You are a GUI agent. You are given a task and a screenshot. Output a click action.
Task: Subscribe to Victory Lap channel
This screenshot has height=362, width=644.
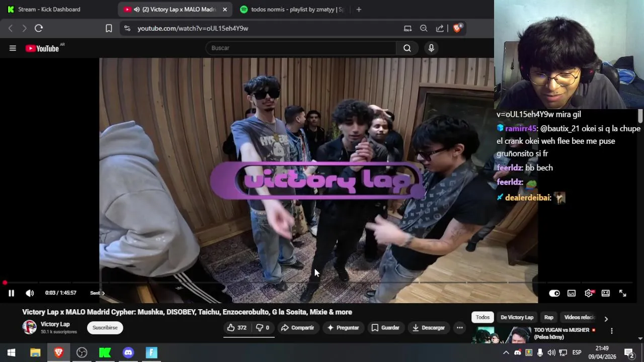[105, 328]
